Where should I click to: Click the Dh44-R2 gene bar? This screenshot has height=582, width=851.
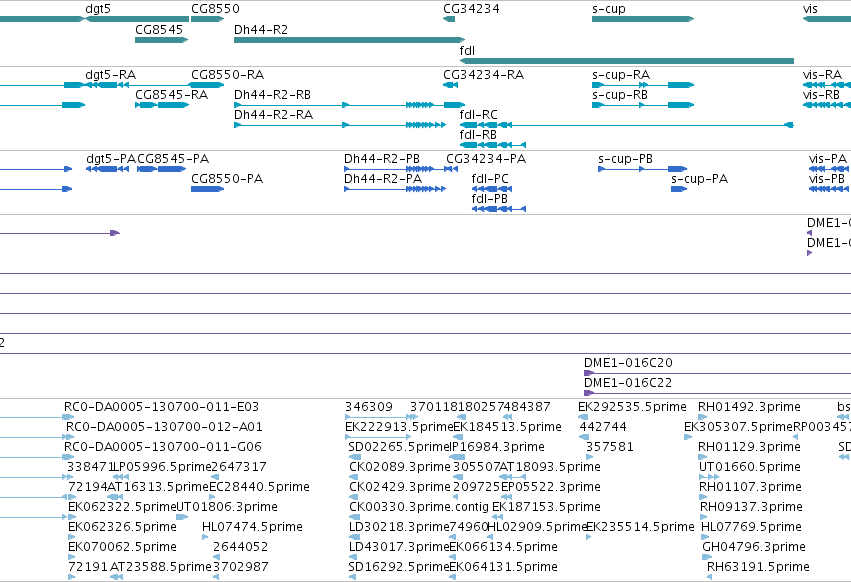[350, 40]
